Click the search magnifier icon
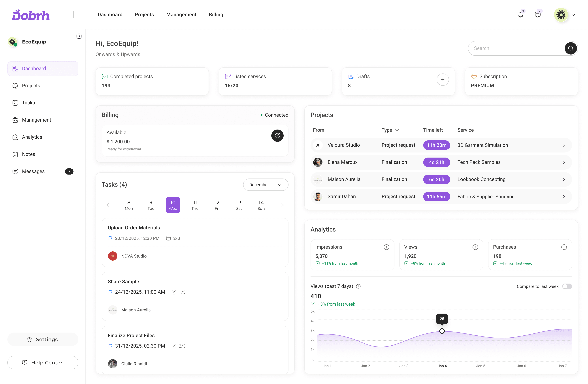This screenshot has height=384, width=588. 571,48
